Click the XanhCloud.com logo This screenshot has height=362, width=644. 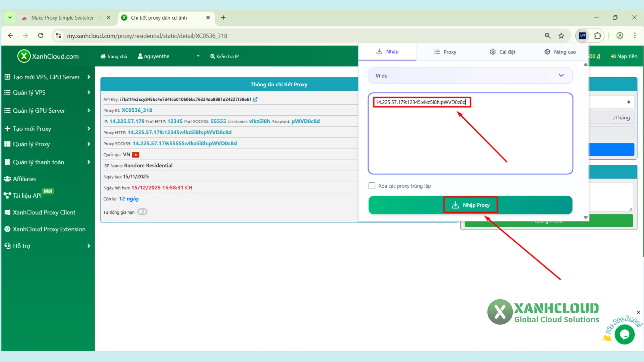coord(48,56)
